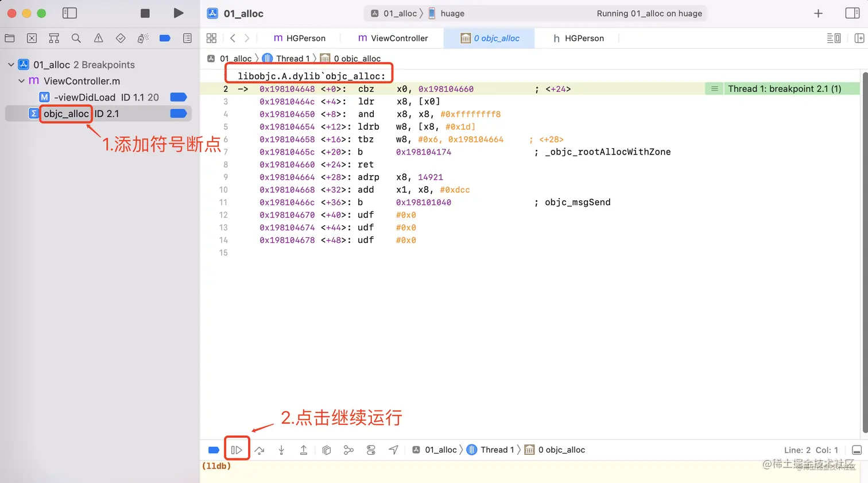Screen dimensions: 868x483
Task: Open the Debug Memory Graph button
Action: (348, 450)
